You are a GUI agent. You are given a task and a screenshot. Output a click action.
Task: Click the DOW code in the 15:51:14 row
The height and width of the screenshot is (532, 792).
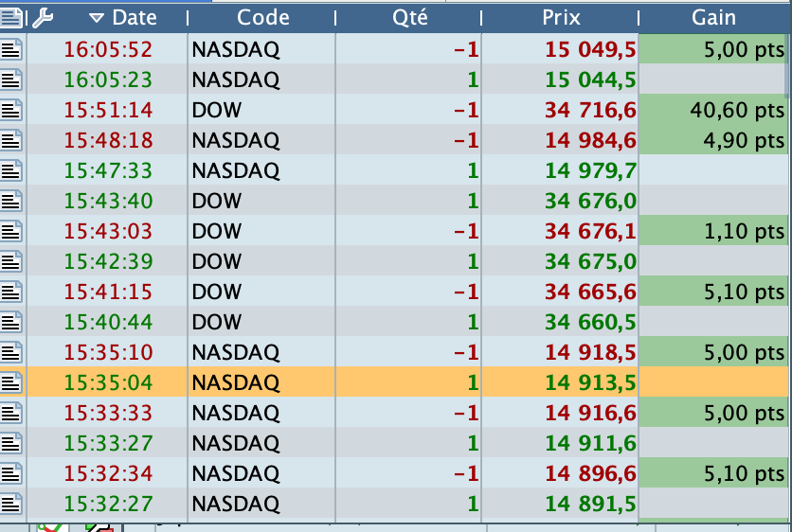click(217, 110)
